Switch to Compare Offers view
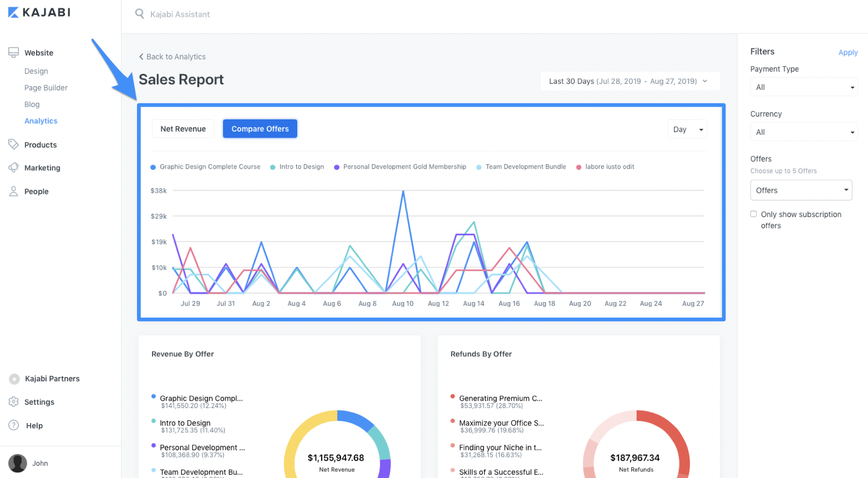 260,129
